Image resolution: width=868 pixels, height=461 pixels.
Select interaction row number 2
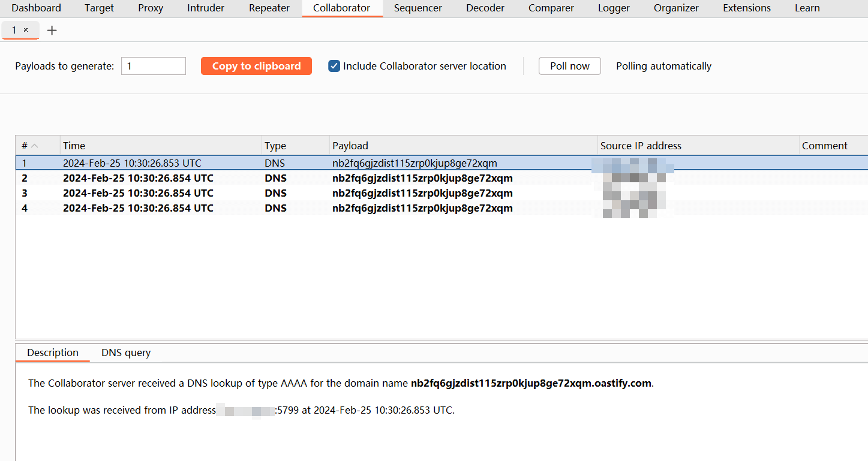click(x=441, y=178)
